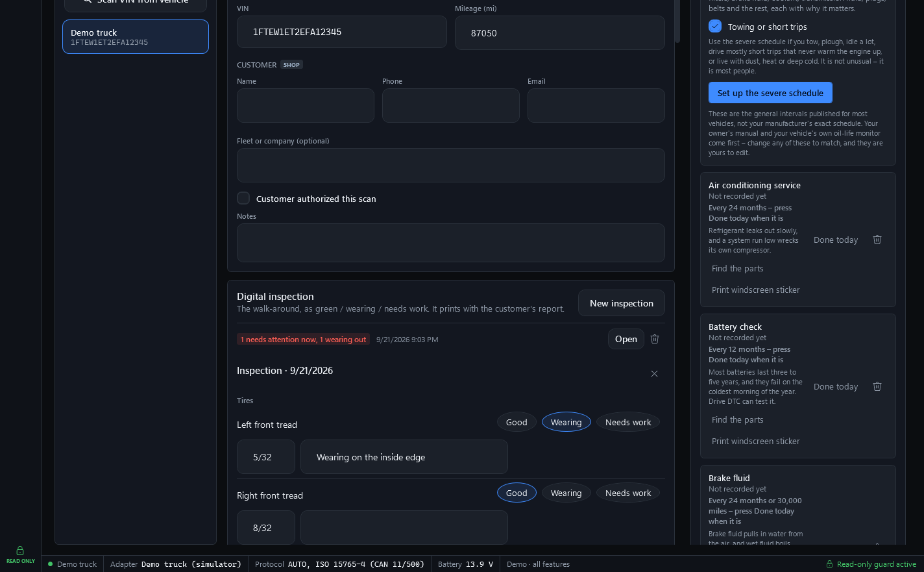Toggle the Towing or short trips checkbox
This screenshot has width=924, height=572.
[x=715, y=27]
